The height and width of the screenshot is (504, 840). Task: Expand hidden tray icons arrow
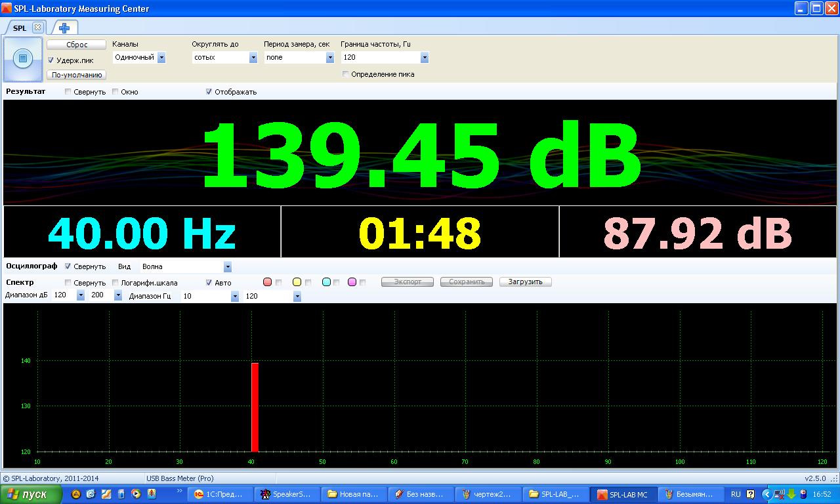click(x=766, y=495)
